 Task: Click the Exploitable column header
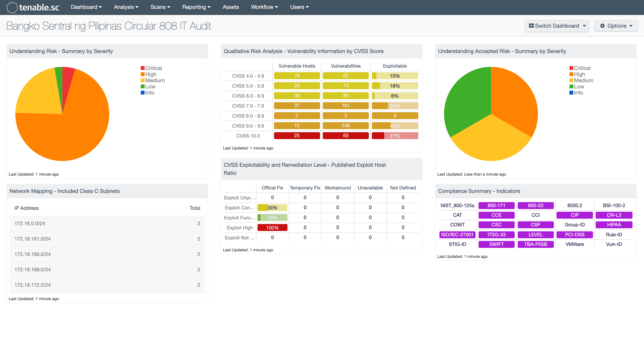pos(395,66)
